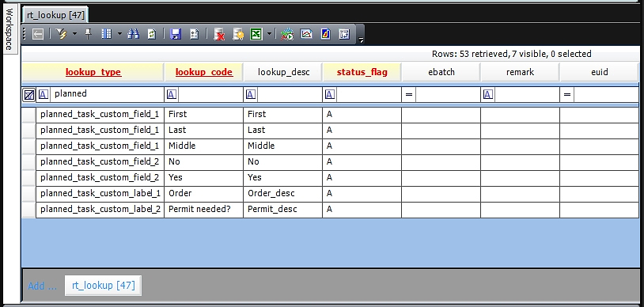Click the lookup_desc filter input field
Viewport: 644px width, 307px height.
click(290, 94)
